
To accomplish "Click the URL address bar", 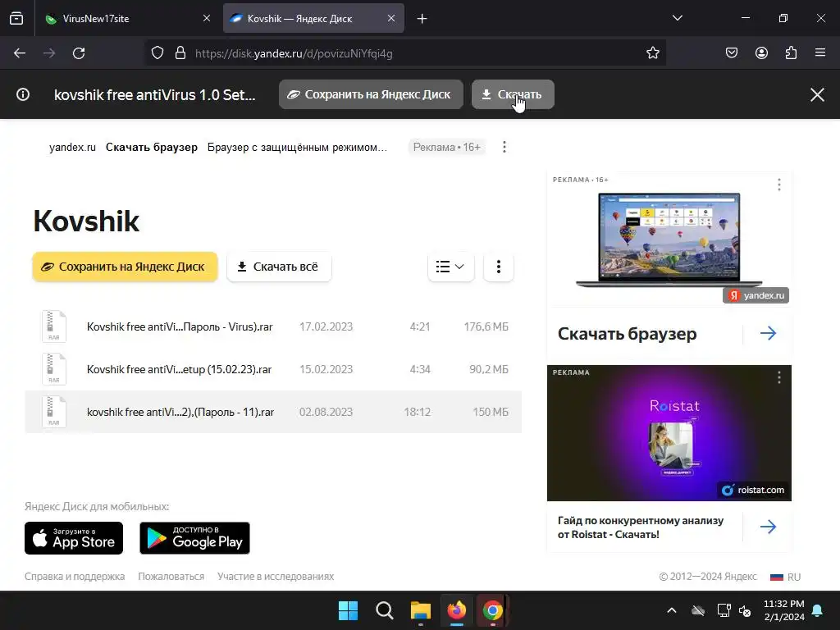I will (x=407, y=53).
